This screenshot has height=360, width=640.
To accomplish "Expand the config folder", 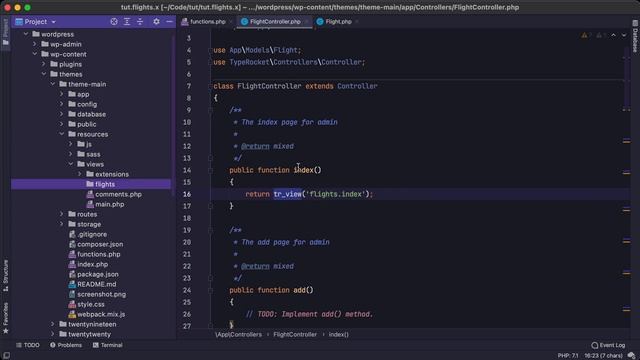I will coord(62,104).
